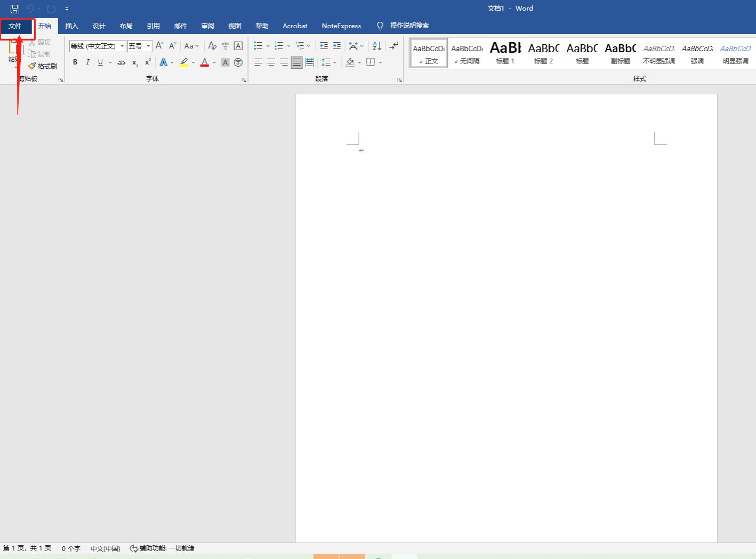
Task: Expand the line spacing dropdown
Action: point(335,62)
